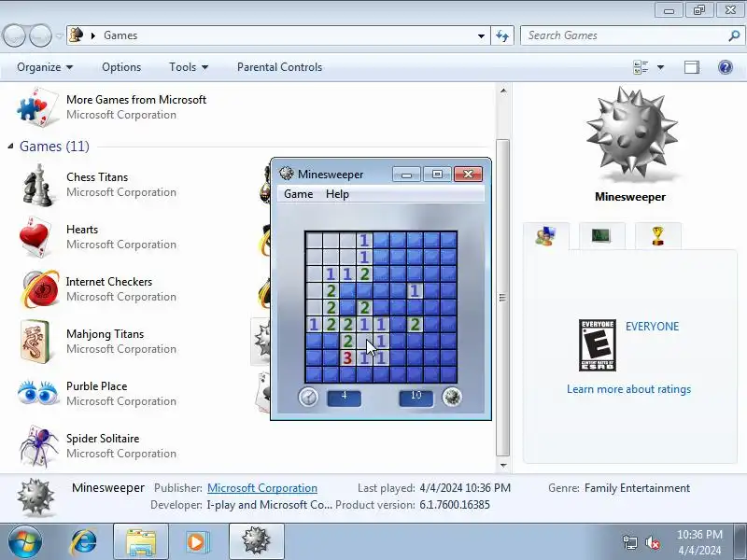The width and height of the screenshot is (747, 560).
Task: Select the Chess Titans title text
Action: coord(97,177)
